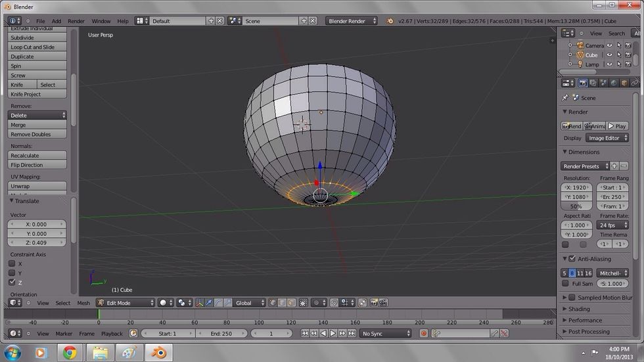Click the Blender logo in info header
The height and width of the screenshot is (362, 644).
389,21
